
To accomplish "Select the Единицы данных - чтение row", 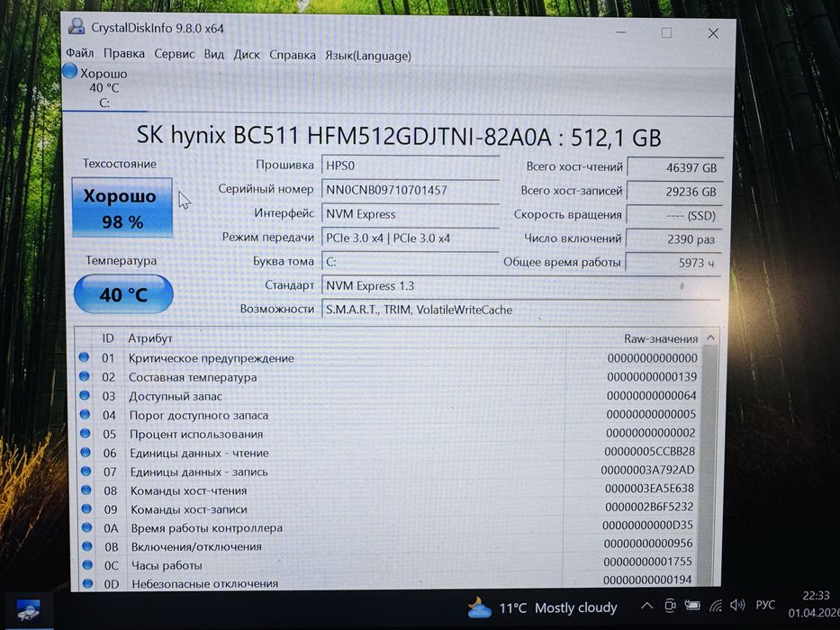I will click(388, 453).
